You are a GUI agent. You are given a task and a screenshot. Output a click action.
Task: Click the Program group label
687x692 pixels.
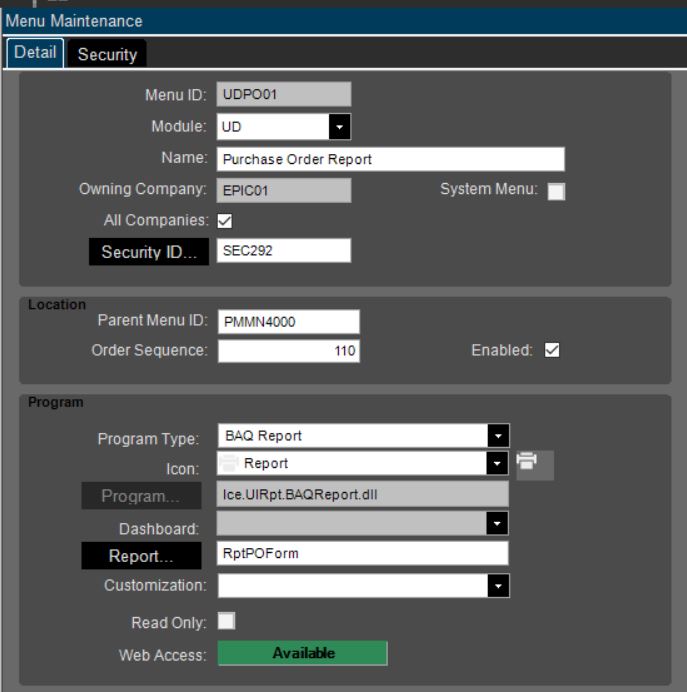[56, 402]
